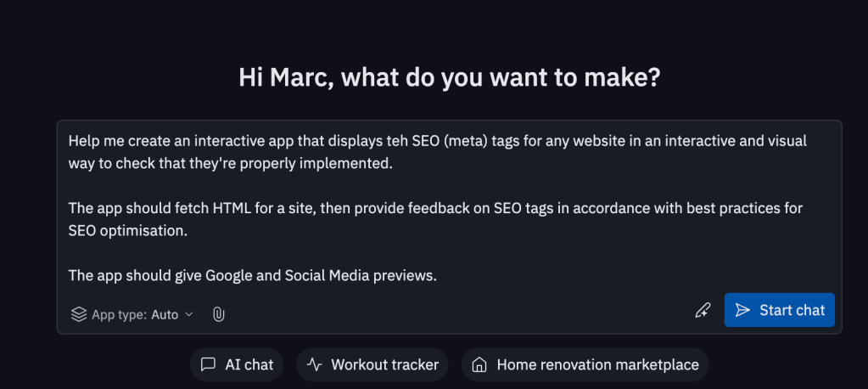Click the Hi Marc heading text

pos(450,78)
